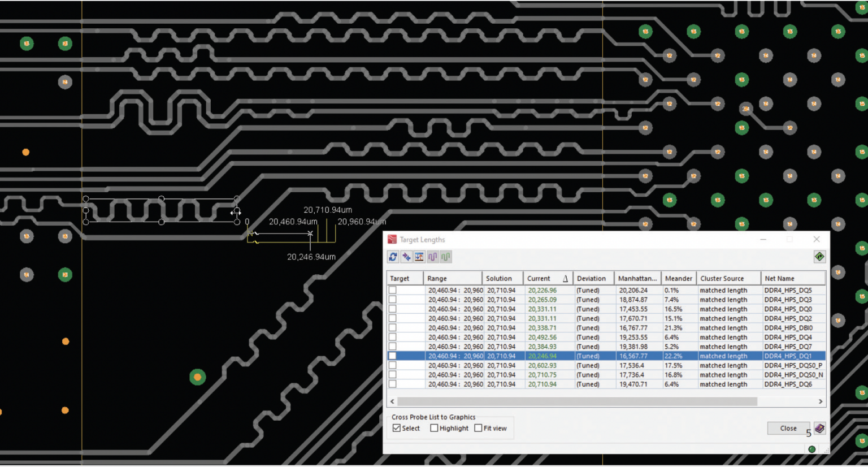Image resolution: width=868 pixels, height=467 pixels.
Task: Click the green status indicator dot
Action: point(812,448)
